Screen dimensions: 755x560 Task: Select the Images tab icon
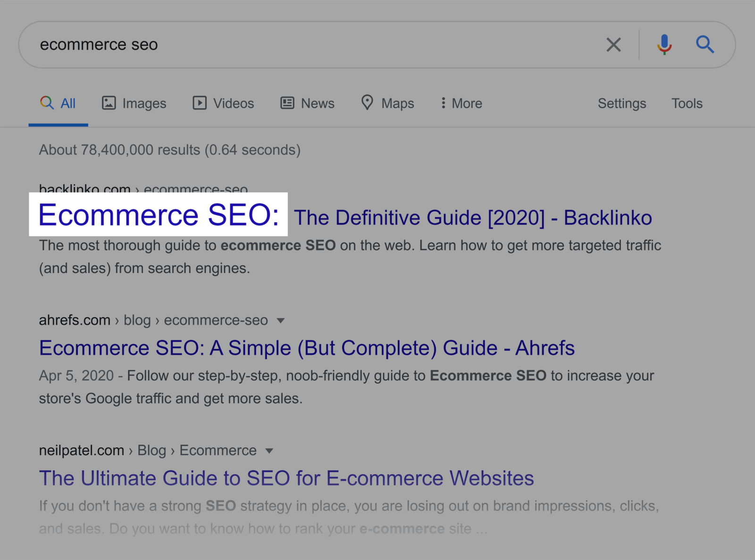click(x=109, y=103)
